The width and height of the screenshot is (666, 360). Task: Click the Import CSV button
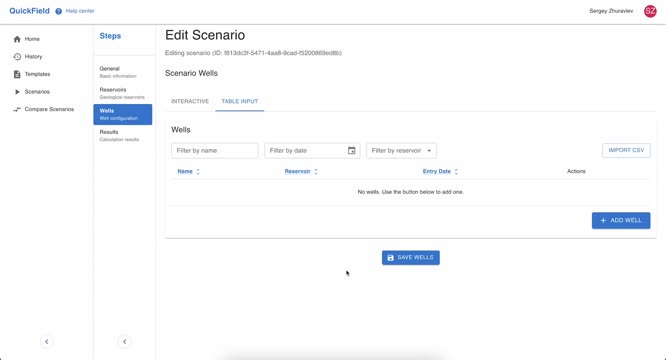tap(626, 150)
